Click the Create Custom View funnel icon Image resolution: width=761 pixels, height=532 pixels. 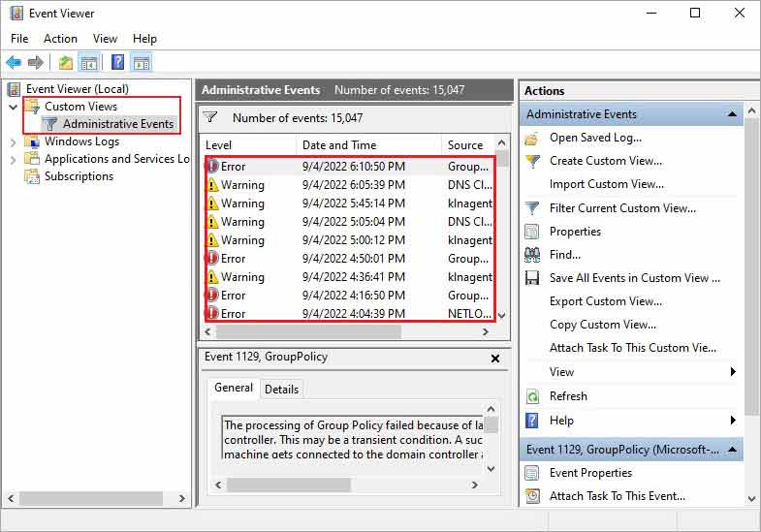532,161
